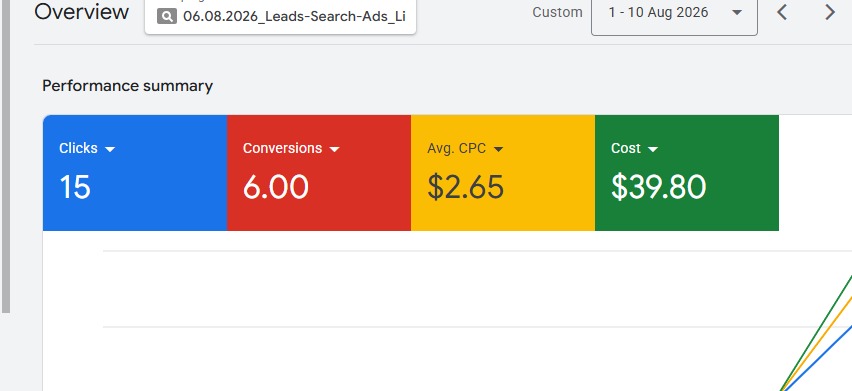The height and width of the screenshot is (391, 852).
Task: Click the search campaign magnifier icon
Action: (x=167, y=16)
